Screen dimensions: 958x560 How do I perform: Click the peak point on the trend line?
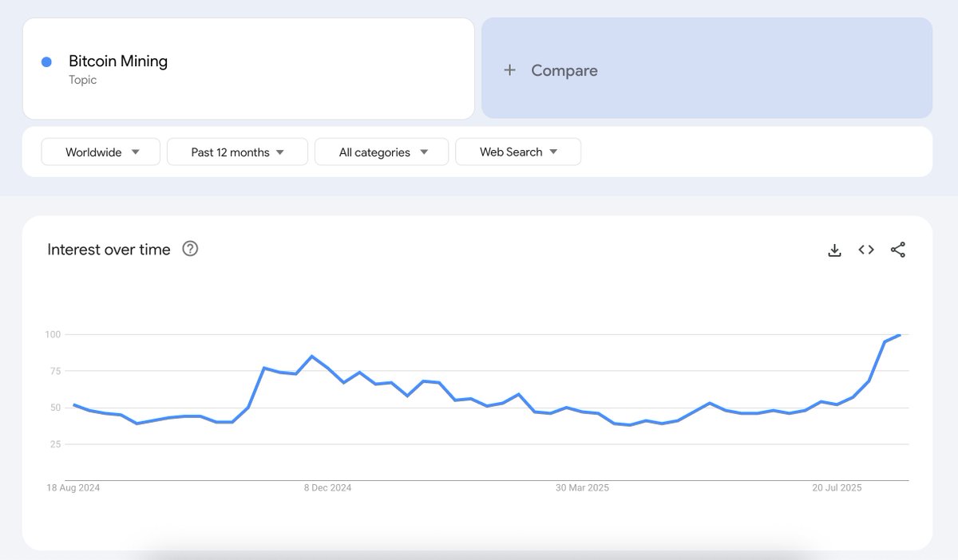pos(901,335)
